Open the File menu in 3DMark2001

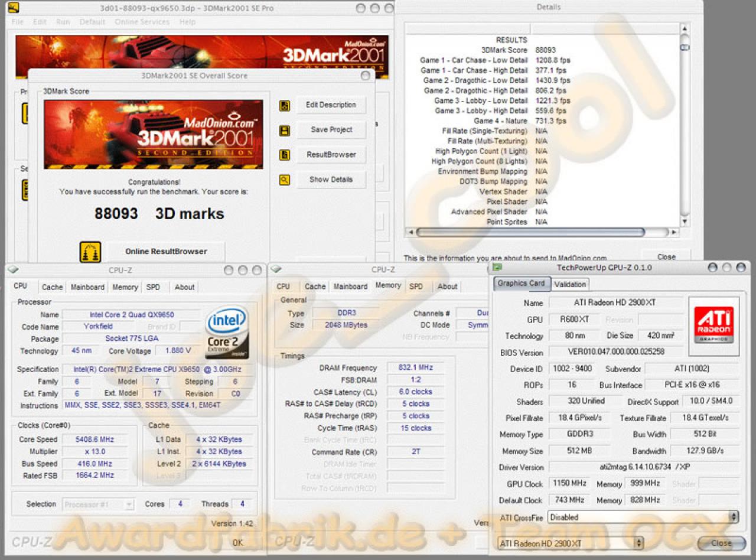click(x=18, y=22)
